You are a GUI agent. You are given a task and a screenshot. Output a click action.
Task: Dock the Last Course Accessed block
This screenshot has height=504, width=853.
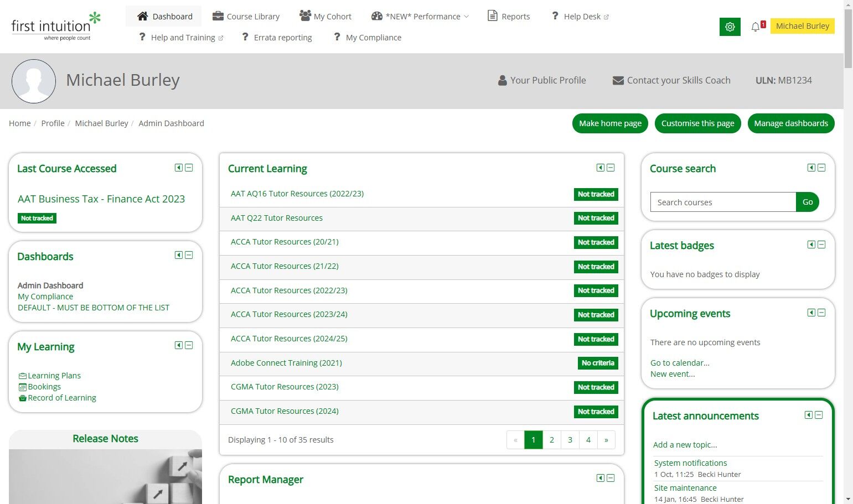[x=179, y=168]
